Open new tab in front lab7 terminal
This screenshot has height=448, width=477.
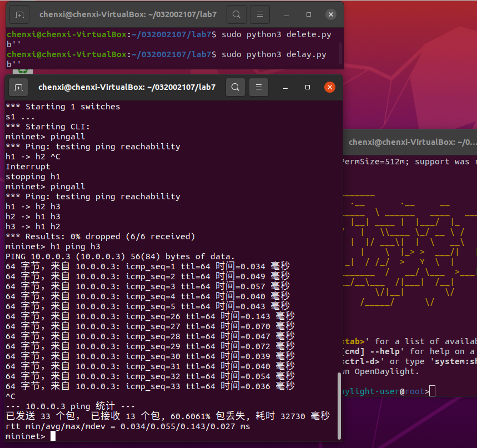point(18,88)
